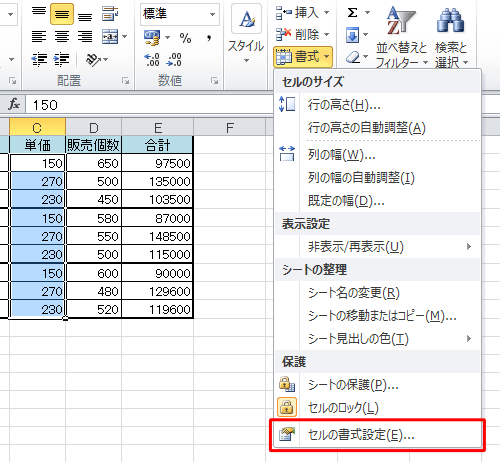Apply comma style
Viewport: 500px width, 462px height.
pyautogui.click(x=209, y=38)
